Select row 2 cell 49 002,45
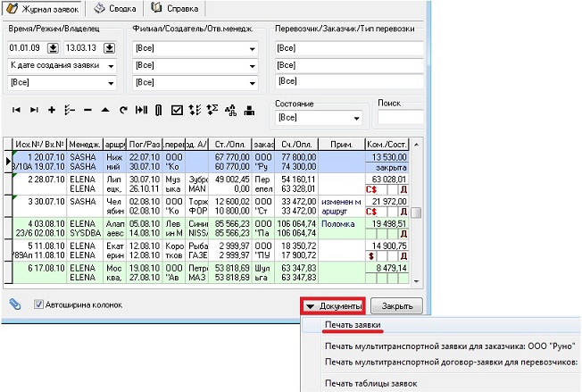Image resolution: width=582 pixels, height=392 pixels. pos(232,179)
